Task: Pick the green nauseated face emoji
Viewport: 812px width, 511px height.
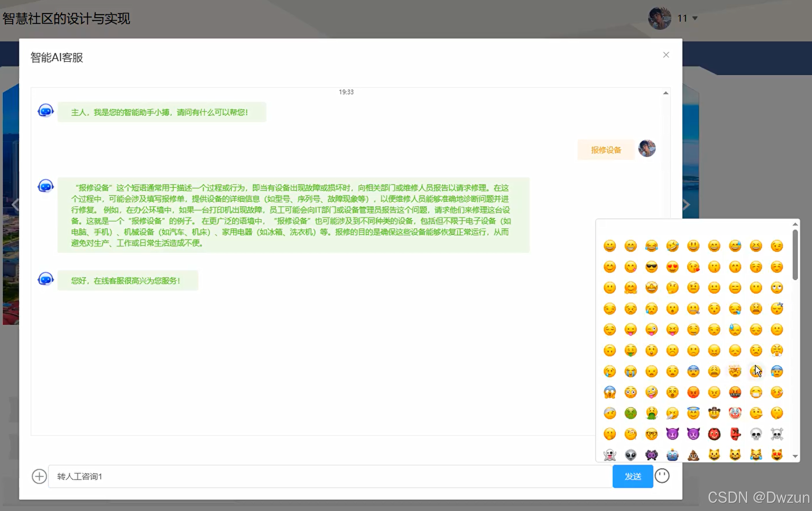Action: pyautogui.click(x=631, y=413)
